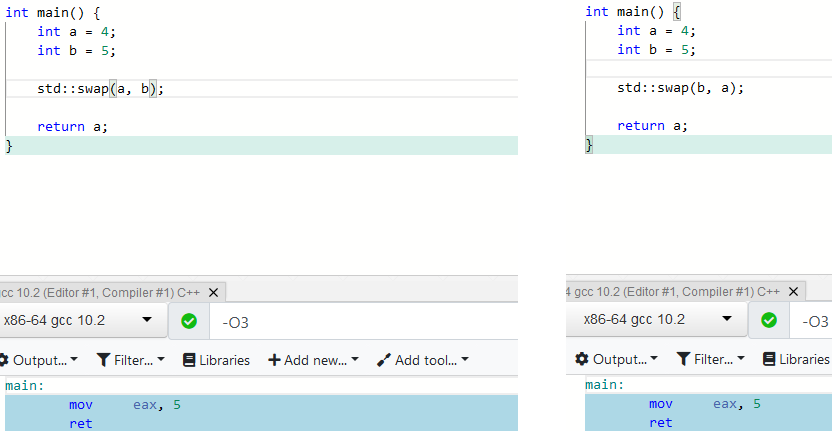Open the right x86-64 gcc 10.2 compiler dropdown
The width and height of the screenshot is (832, 431).
657,319
